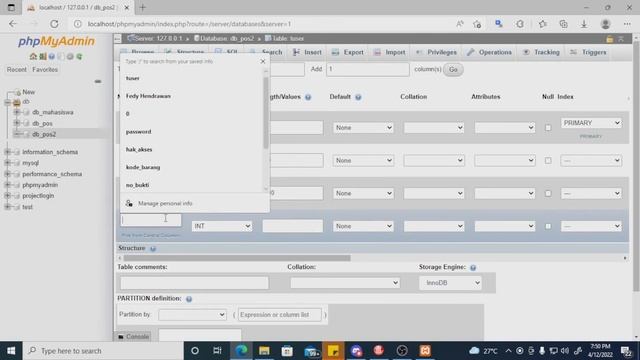Click the page settings icon in breadcrumb bar
This screenshot has width=640, height=360.
609,39
